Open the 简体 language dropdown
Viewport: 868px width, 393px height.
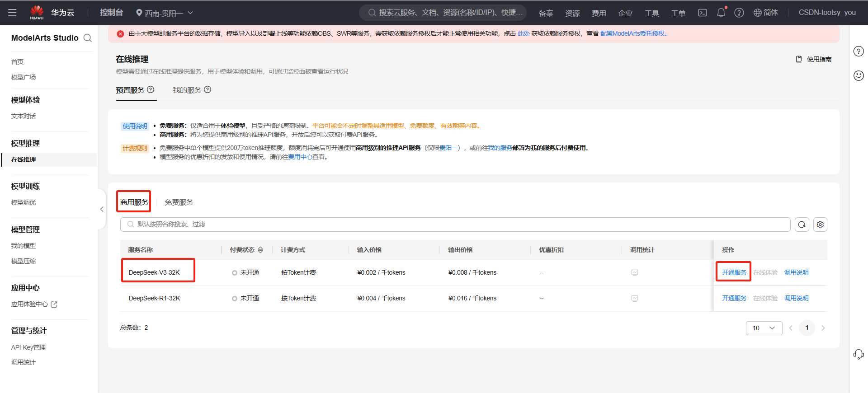[766, 13]
